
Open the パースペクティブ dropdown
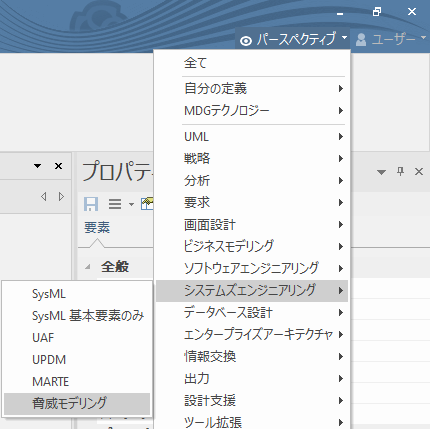292,39
